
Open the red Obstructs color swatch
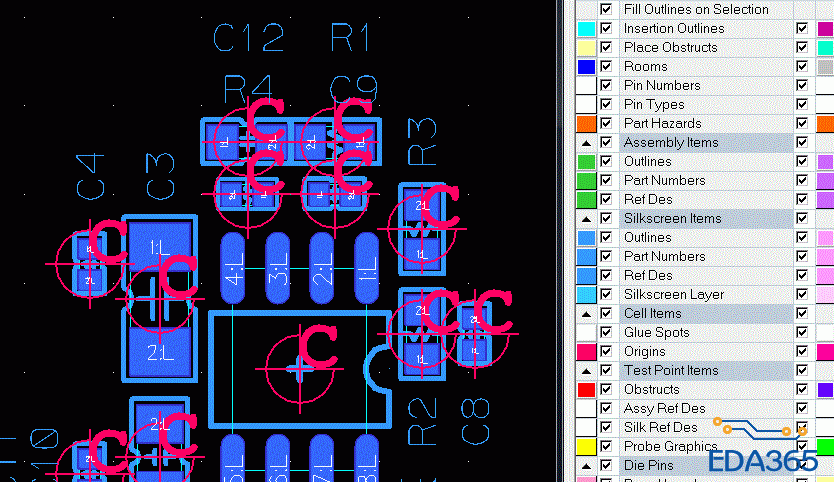[x=586, y=389]
